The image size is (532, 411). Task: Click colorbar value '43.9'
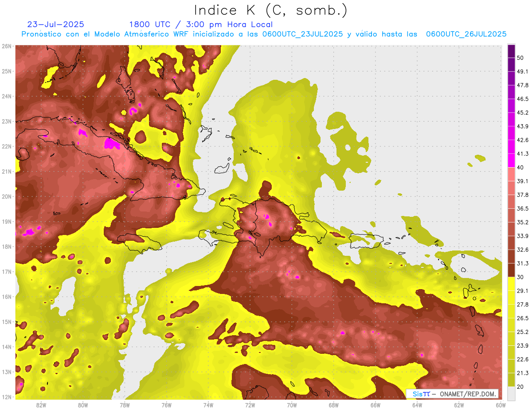click(x=522, y=126)
